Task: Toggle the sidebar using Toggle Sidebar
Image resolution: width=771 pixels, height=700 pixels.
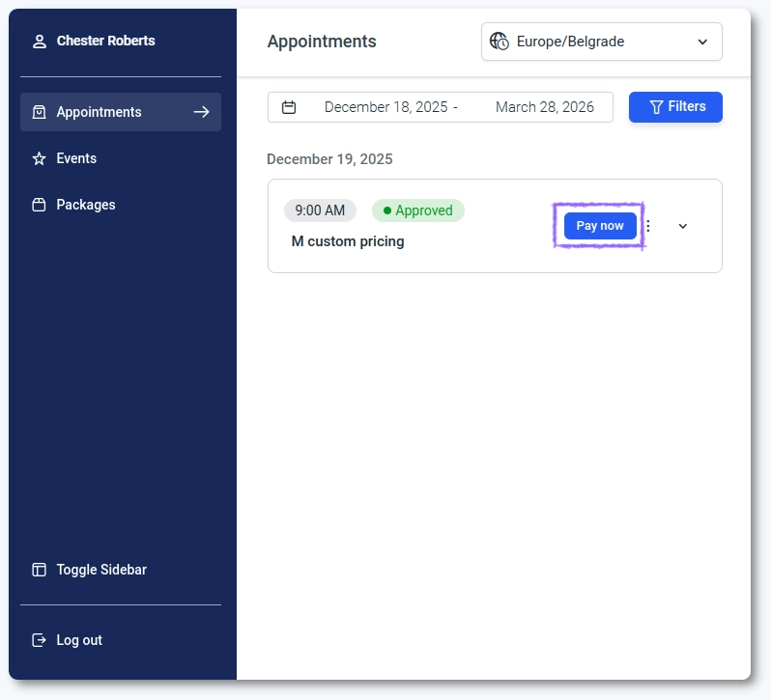Action: click(x=101, y=570)
